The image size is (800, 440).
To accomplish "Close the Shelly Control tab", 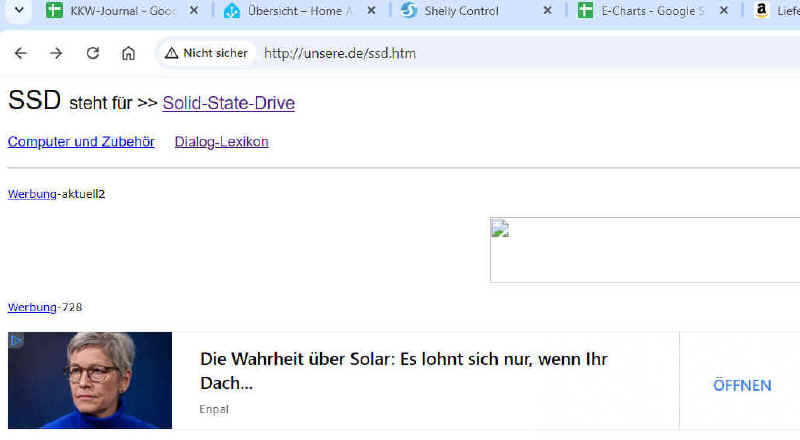I will pos(547,11).
